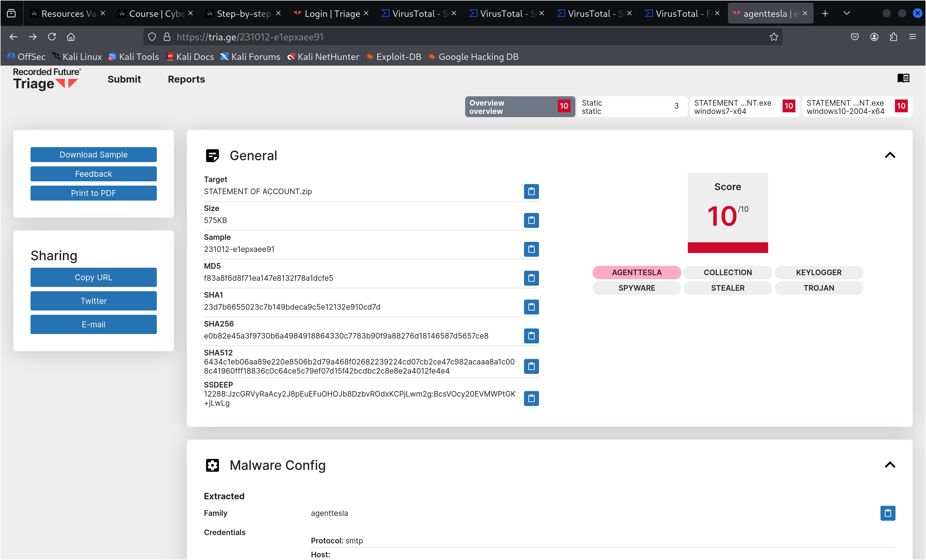
Task: Copy the Target filename to clipboard
Action: (x=531, y=191)
